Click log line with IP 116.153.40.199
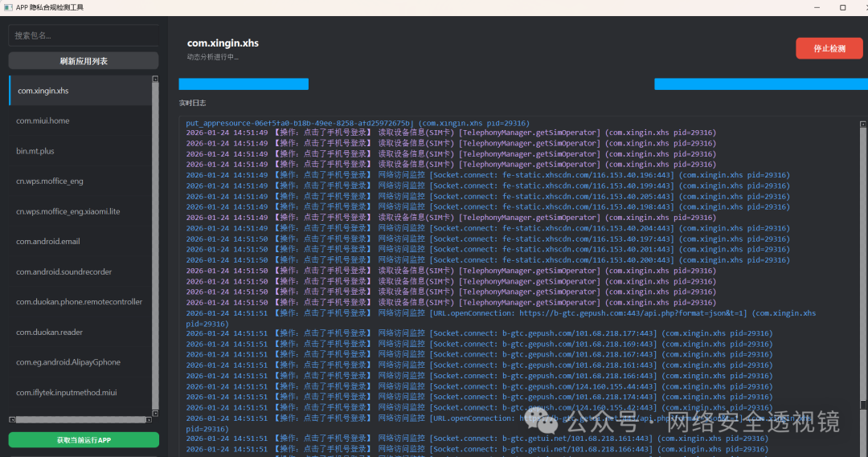The image size is (868, 457). point(488,186)
